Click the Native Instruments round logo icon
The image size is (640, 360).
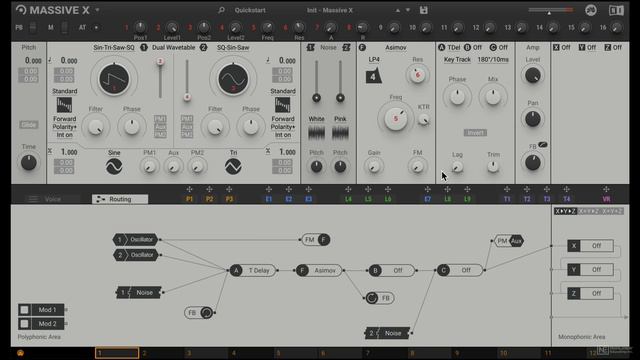coord(591,10)
